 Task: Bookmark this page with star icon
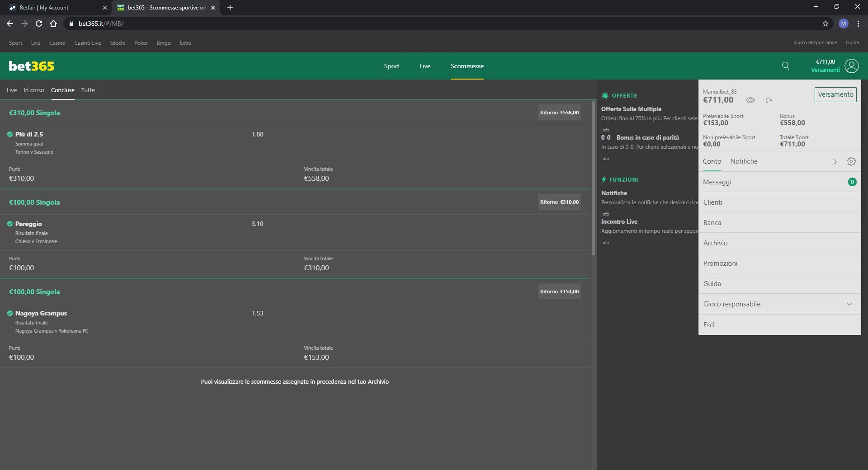(826, 23)
